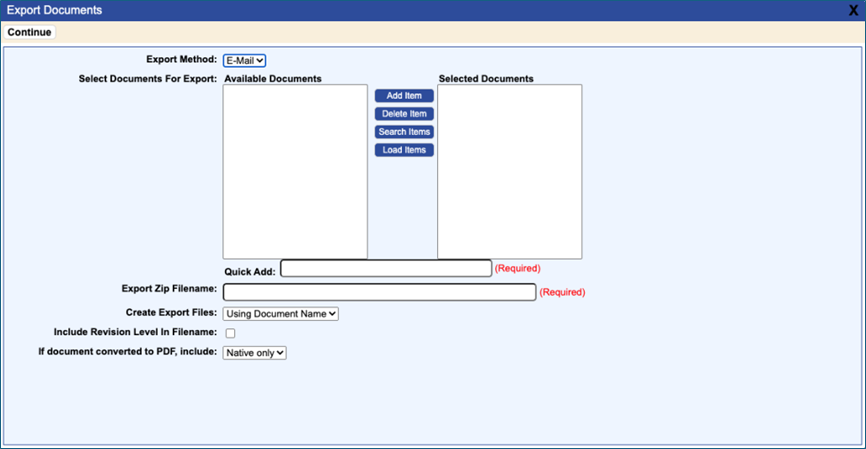Viewport: 866px width, 449px height.
Task: Click inside the Selected Documents list box
Action: click(509, 171)
